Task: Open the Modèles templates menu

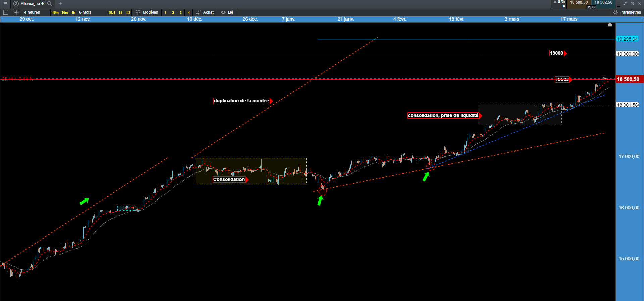Action: (x=147, y=12)
